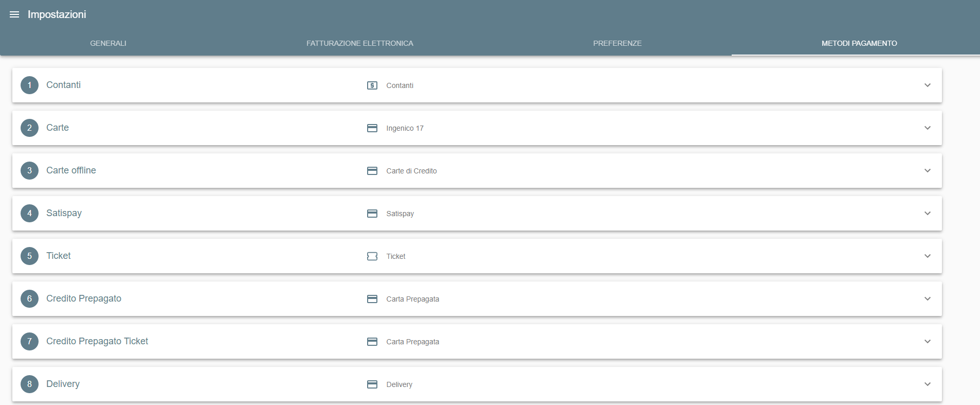The image size is (980, 405).
Task: Select the Carte offline row title
Action: click(71, 170)
